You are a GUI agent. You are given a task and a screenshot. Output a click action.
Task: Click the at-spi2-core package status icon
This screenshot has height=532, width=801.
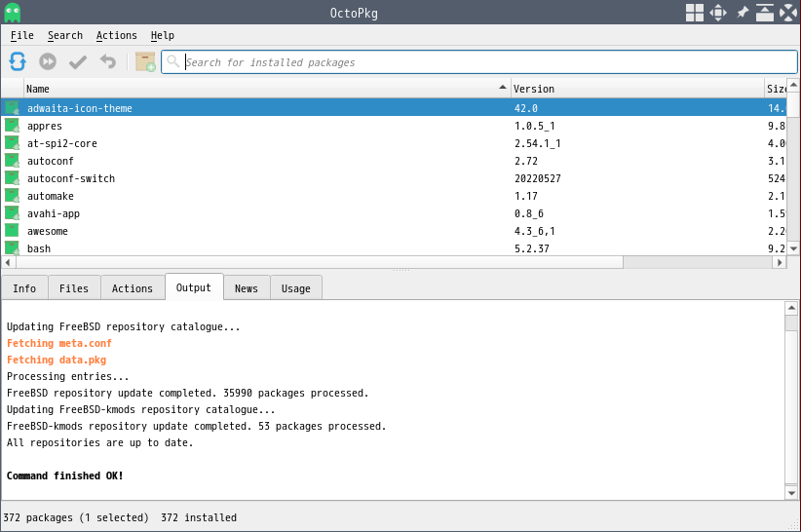(x=13, y=143)
